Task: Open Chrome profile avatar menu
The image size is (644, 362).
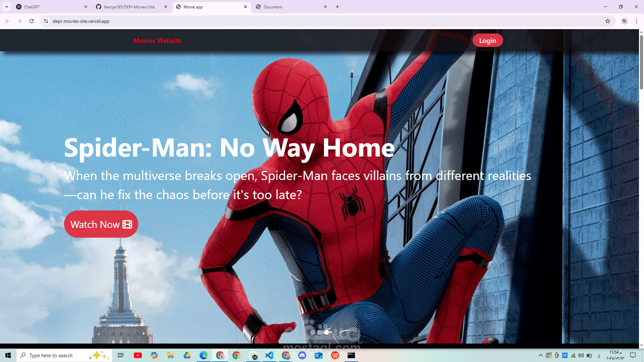Action: pyautogui.click(x=624, y=21)
